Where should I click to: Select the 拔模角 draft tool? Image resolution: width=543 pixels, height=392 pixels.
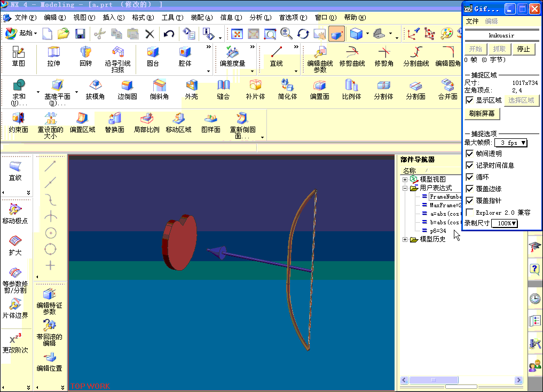(x=95, y=90)
